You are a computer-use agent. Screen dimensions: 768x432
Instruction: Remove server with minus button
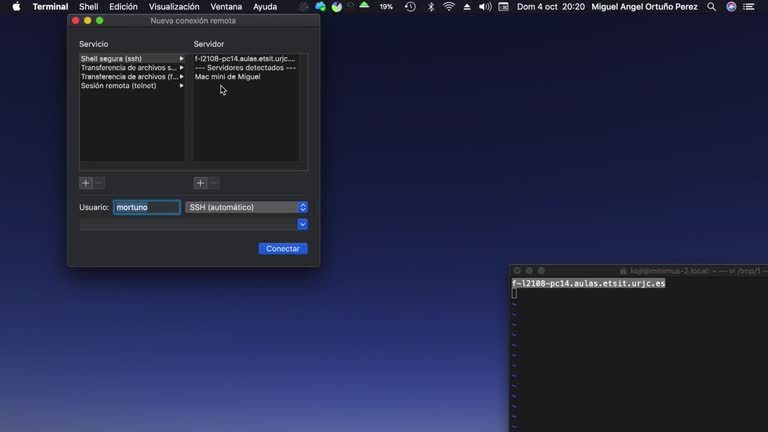[x=213, y=183]
